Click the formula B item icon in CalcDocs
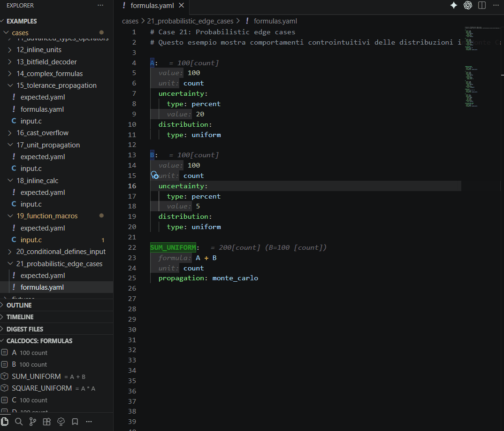Screen dimensions: 504x431 pyautogui.click(x=5, y=364)
